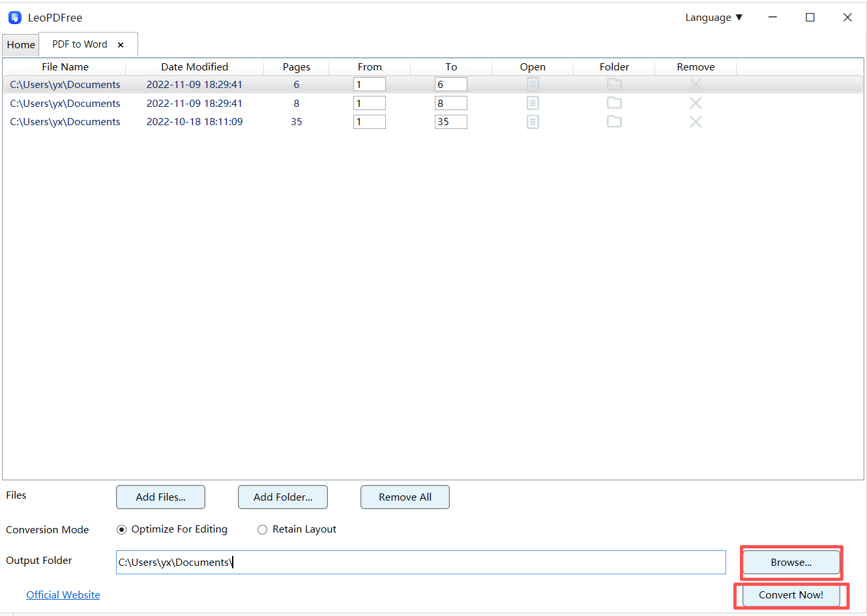Click the Folder column header
The width and height of the screenshot is (867, 616).
point(614,66)
